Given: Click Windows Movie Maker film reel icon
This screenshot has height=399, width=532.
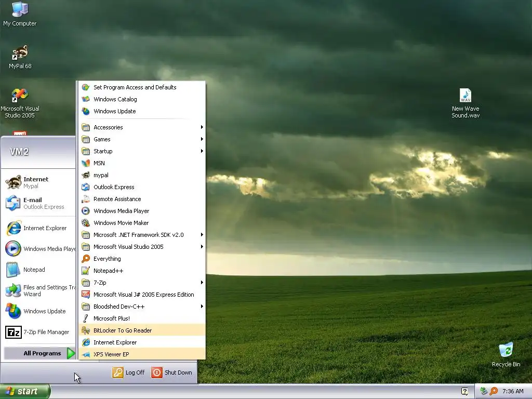Looking at the screenshot, I should click(86, 223).
